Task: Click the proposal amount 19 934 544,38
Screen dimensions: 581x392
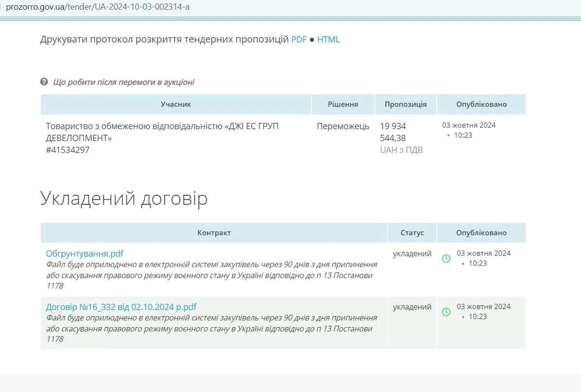Action: coord(393,132)
